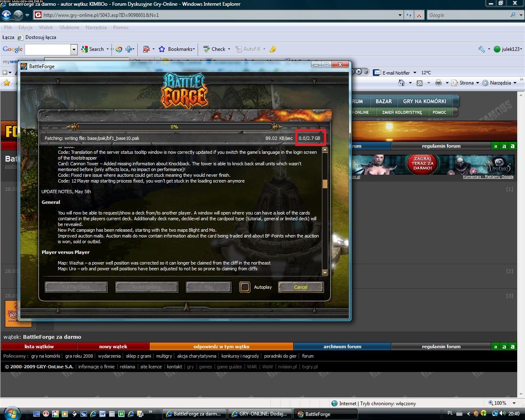Open the Plik menu
The height and width of the screenshot is (420, 525).
click(x=8, y=27)
